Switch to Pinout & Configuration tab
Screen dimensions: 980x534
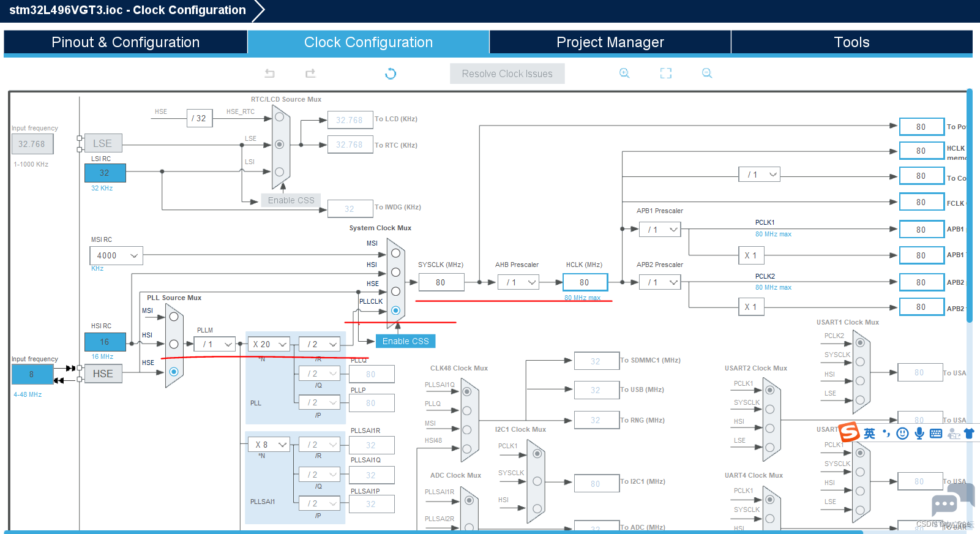pyautogui.click(x=125, y=42)
